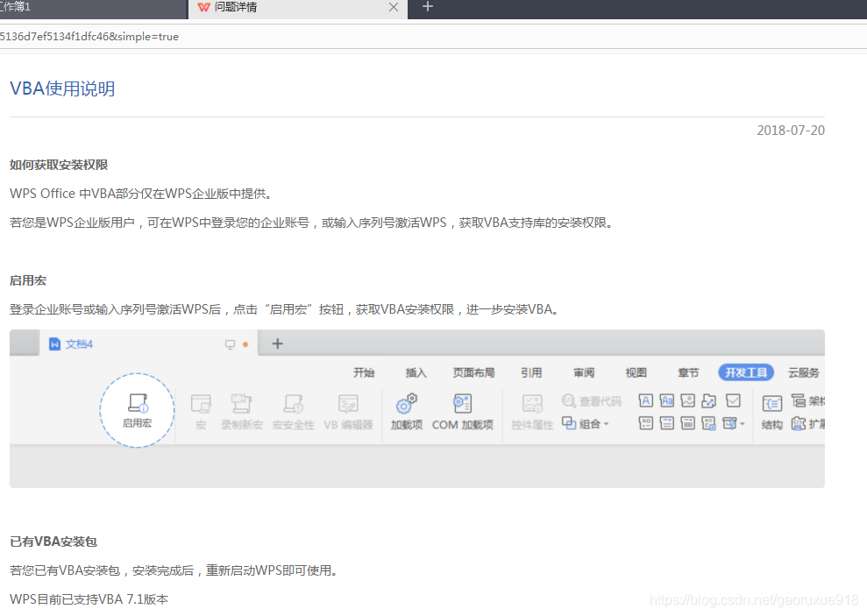867x616 pixels.
Task: Click the '若您是WPS企业版用户' paragraph
Action: (x=312, y=223)
